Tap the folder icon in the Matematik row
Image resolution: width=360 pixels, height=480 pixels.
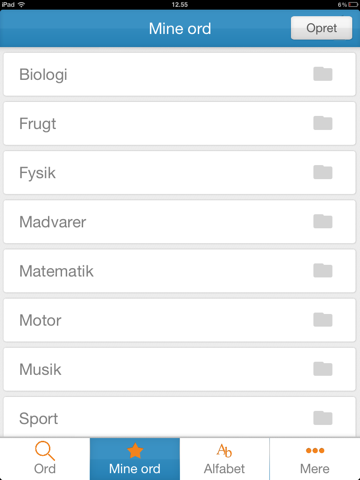click(x=323, y=270)
